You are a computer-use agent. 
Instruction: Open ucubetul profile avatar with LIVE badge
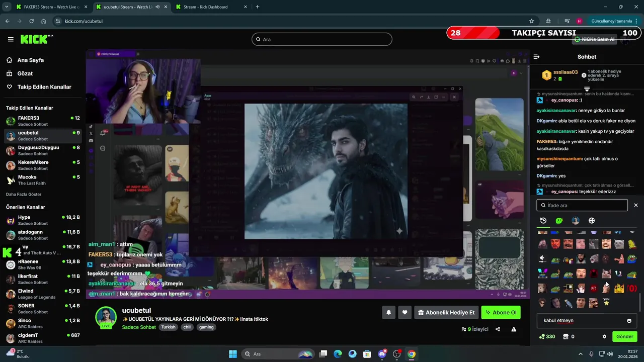point(106,317)
